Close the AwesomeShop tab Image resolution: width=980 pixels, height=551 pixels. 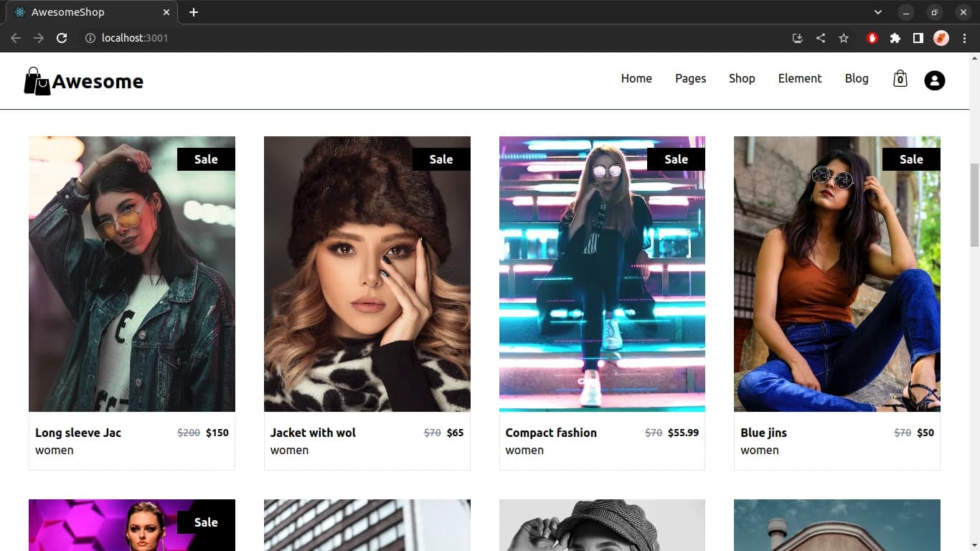(166, 12)
